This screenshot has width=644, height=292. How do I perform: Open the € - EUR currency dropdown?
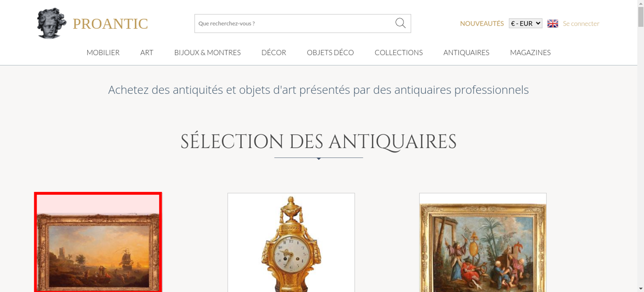(526, 23)
